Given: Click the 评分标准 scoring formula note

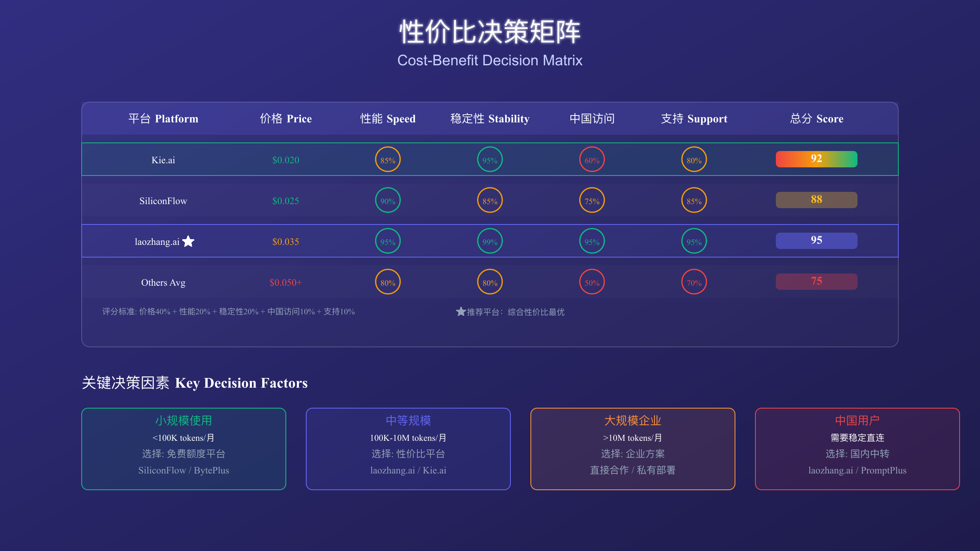Looking at the screenshot, I should [x=229, y=312].
